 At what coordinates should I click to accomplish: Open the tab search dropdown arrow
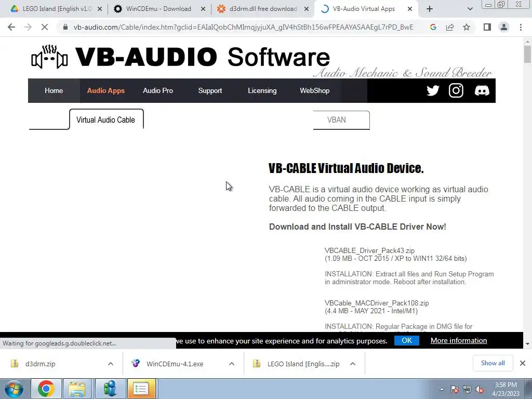(470, 9)
